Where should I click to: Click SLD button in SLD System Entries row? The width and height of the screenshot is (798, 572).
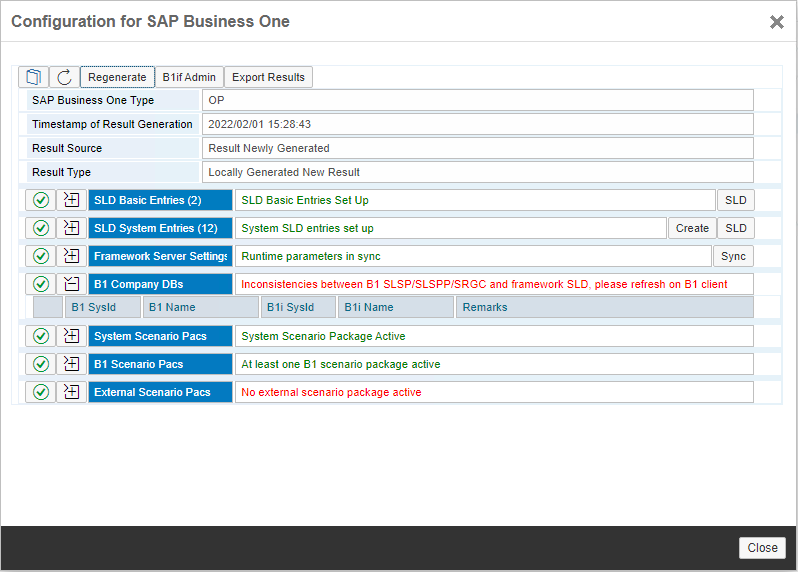tap(735, 228)
